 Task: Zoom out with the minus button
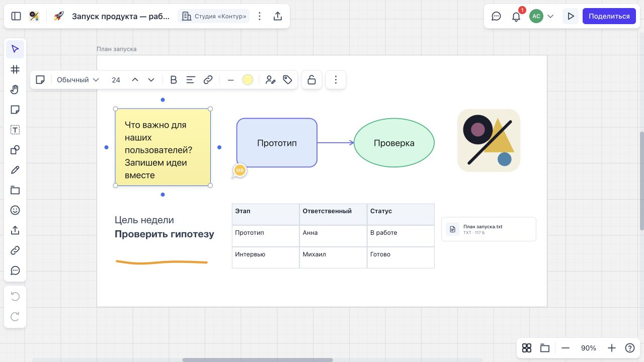click(x=566, y=348)
